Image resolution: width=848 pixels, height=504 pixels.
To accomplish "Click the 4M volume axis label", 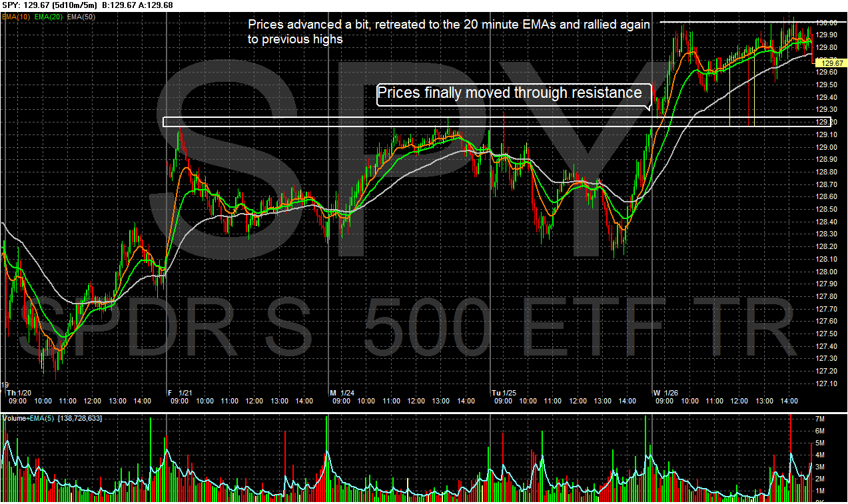I will click(x=821, y=455).
